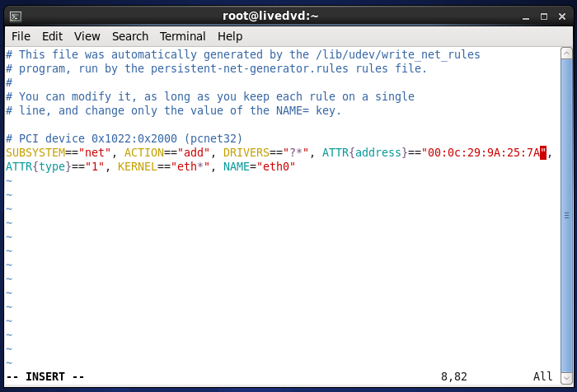Viewport: 577px width, 392px height.
Task: Open the Edit menu
Action: click(x=52, y=36)
